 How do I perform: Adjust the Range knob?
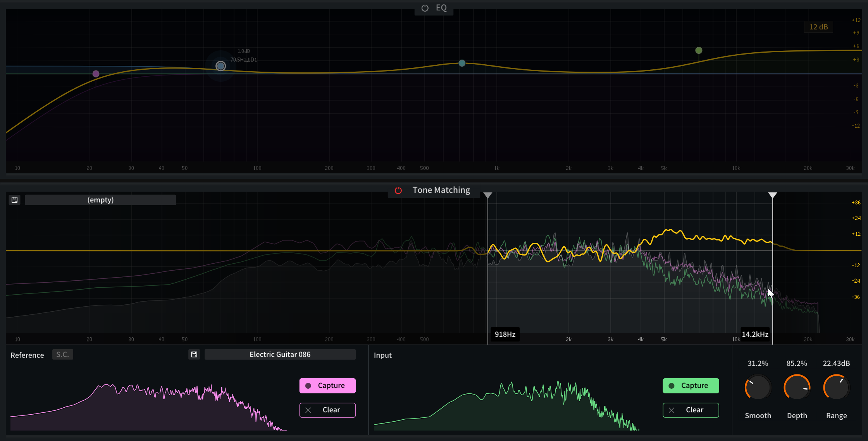[x=836, y=387]
